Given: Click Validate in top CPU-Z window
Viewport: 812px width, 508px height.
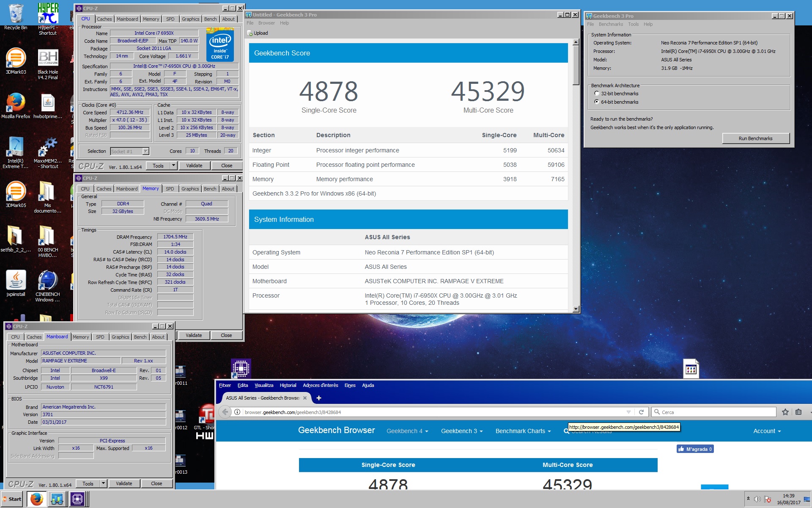Looking at the screenshot, I should 194,166.
